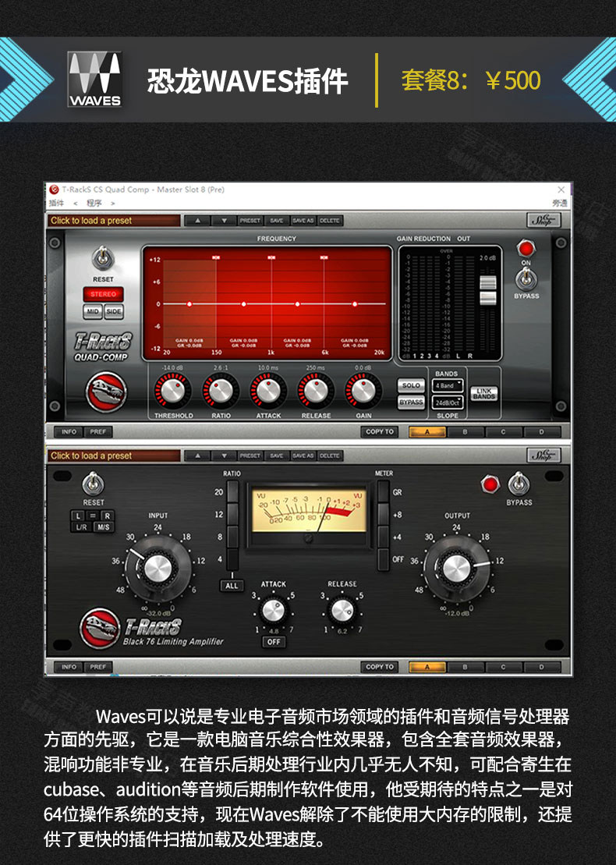
Task: Select Quad-Comp preset slot D
Action: click(x=541, y=432)
